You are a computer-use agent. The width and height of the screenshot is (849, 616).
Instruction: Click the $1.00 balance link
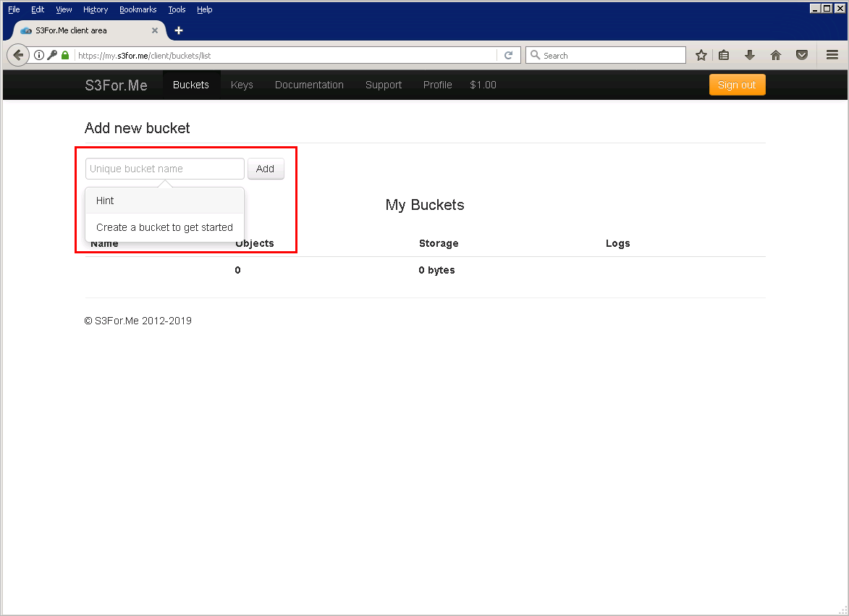point(483,85)
